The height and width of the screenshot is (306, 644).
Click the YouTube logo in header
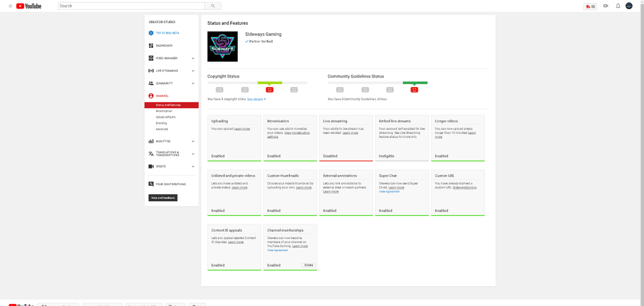click(x=29, y=6)
